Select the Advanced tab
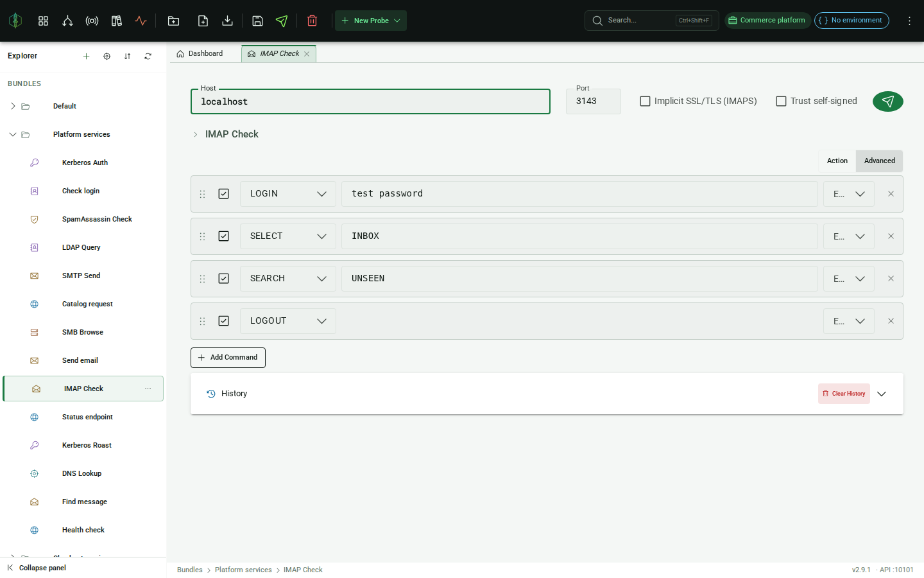 pyautogui.click(x=880, y=161)
